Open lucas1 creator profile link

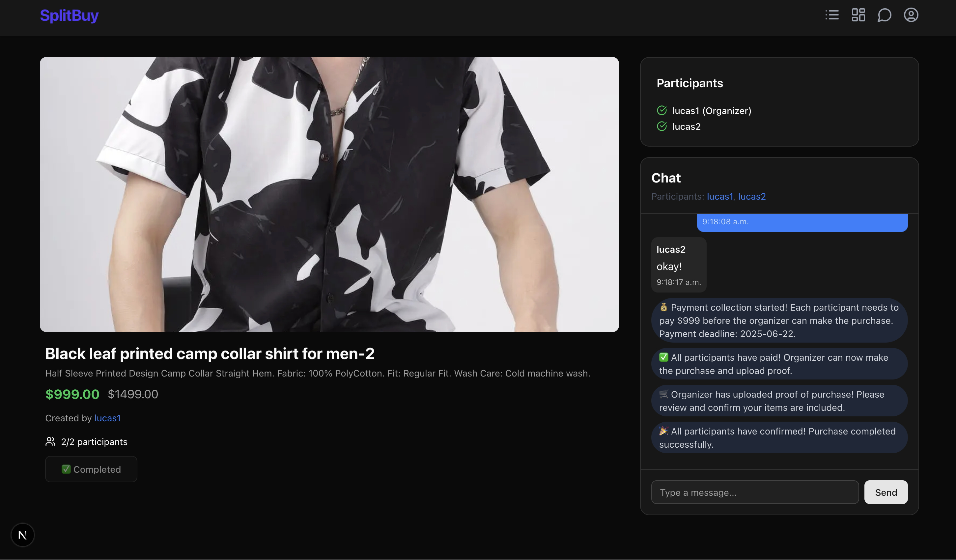coord(107,418)
